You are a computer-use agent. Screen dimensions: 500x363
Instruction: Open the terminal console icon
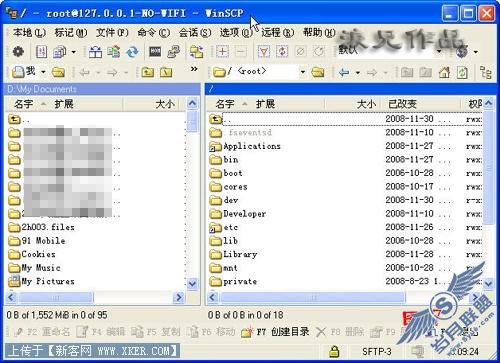pyautogui.click(x=155, y=52)
